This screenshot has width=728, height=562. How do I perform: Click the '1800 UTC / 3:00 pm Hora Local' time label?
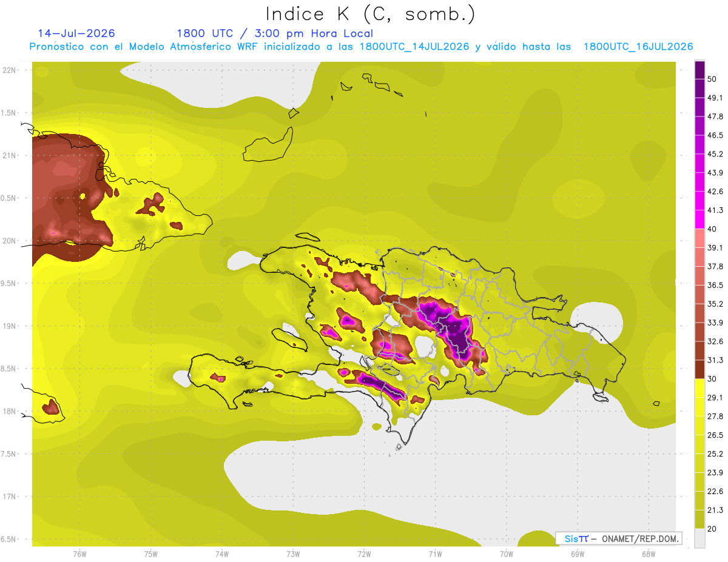point(275,33)
